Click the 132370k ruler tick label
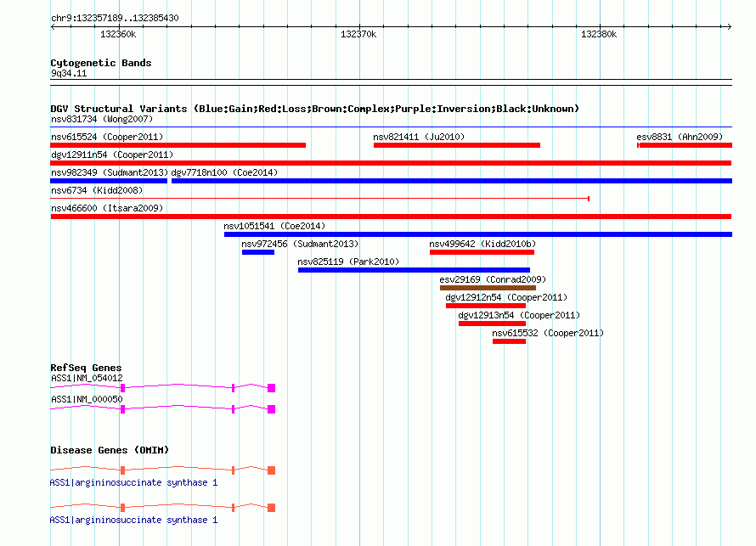The image size is (756, 546). (358, 34)
